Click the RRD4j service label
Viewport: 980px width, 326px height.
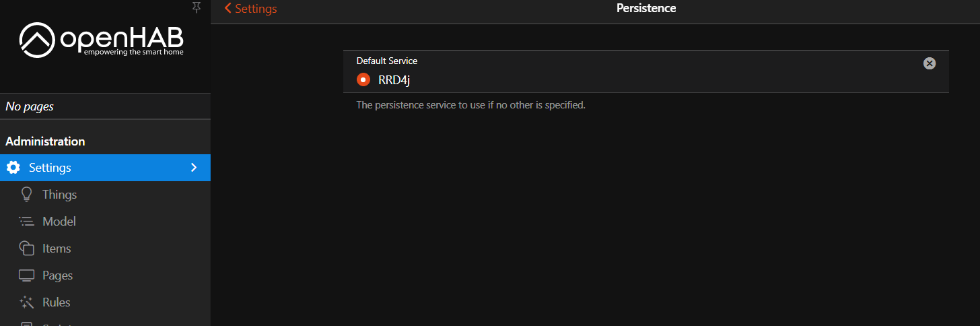point(394,81)
